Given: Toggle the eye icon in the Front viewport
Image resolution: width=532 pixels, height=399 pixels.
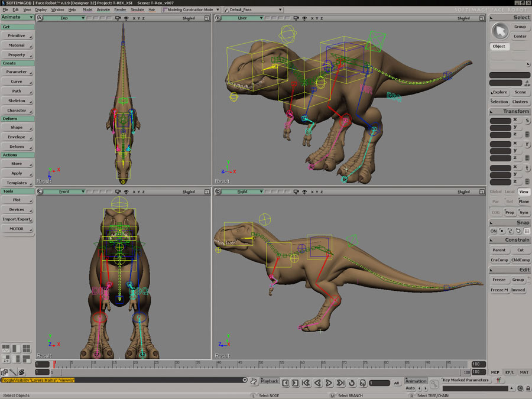Looking at the screenshot, I should pos(126,192).
